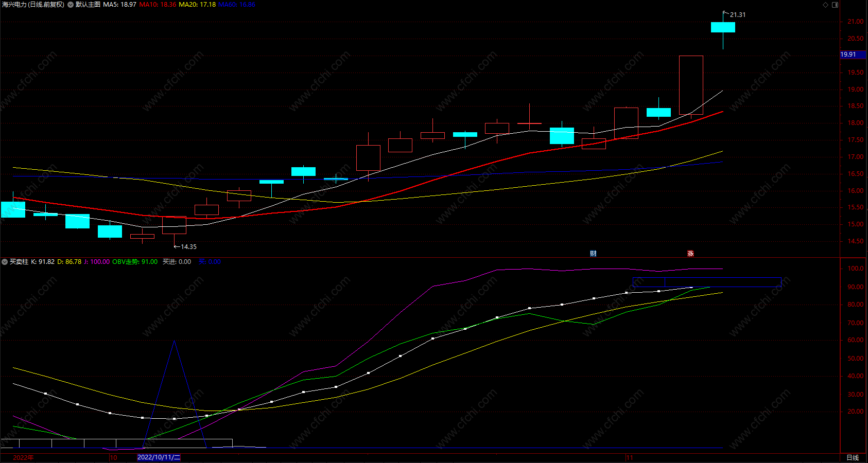Click the MA10: 18.36 legend entry
This screenshot has width=868, height=463.
158,5
